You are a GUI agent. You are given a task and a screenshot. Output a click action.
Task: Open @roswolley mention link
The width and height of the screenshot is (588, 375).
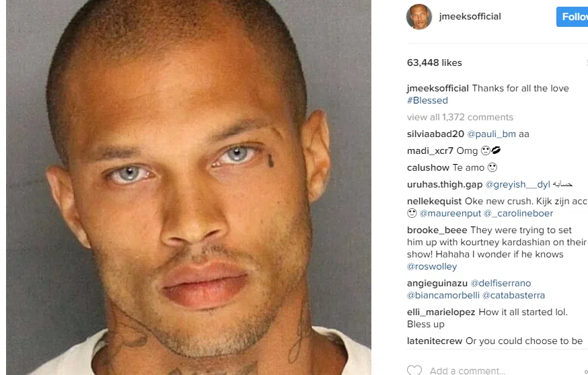pyautogui.click(x=432, y=267)
